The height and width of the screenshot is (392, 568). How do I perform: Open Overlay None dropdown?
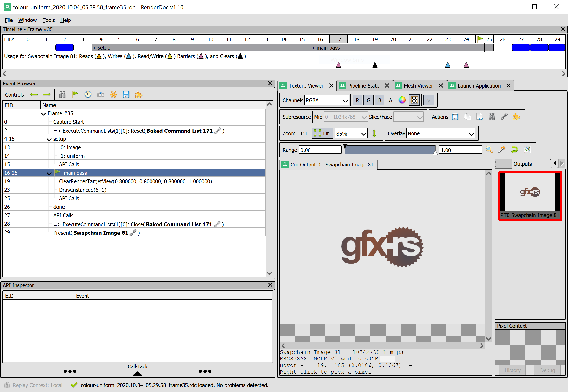point(441,134)
